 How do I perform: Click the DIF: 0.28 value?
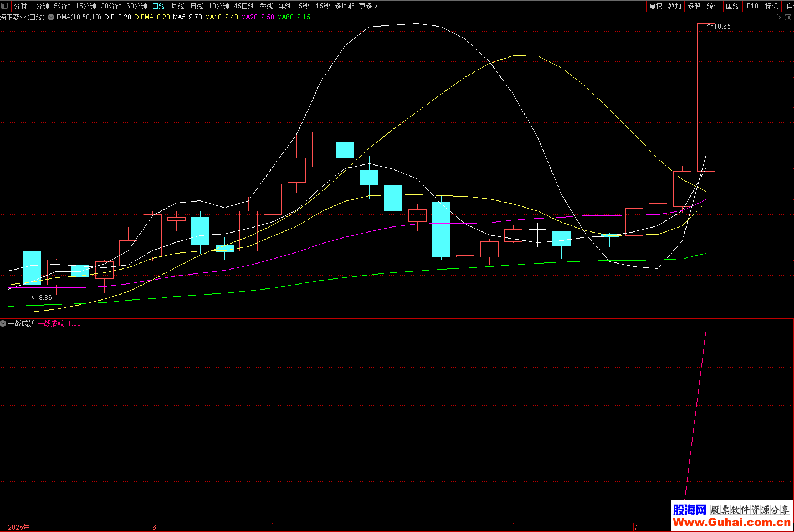coord(117,17)
